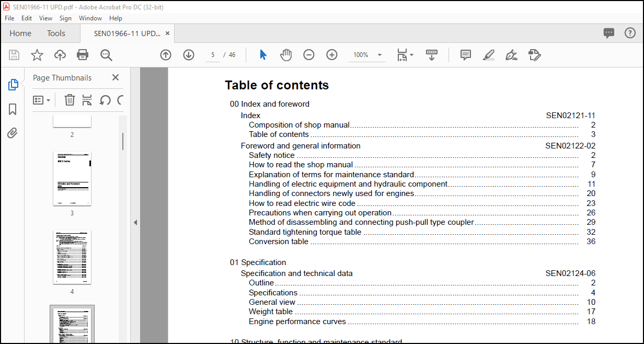Open the Help menu

click(x=116, y=18)
